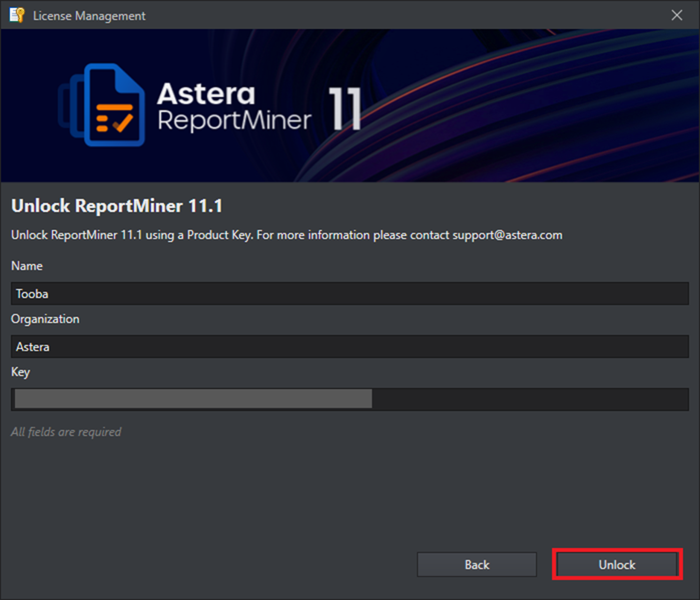Close the License Management dialog
This screenshot has width=700, height=600.
click(677, 15)
